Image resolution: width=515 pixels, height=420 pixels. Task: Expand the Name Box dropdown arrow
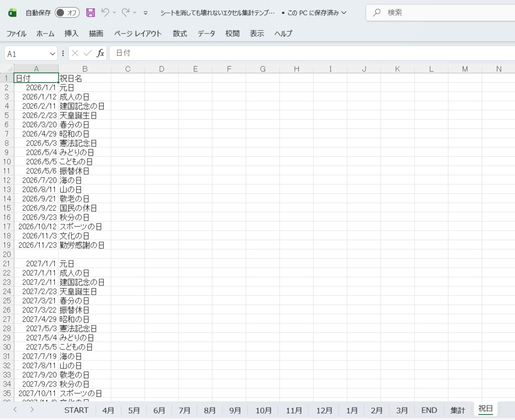(52, 53)
